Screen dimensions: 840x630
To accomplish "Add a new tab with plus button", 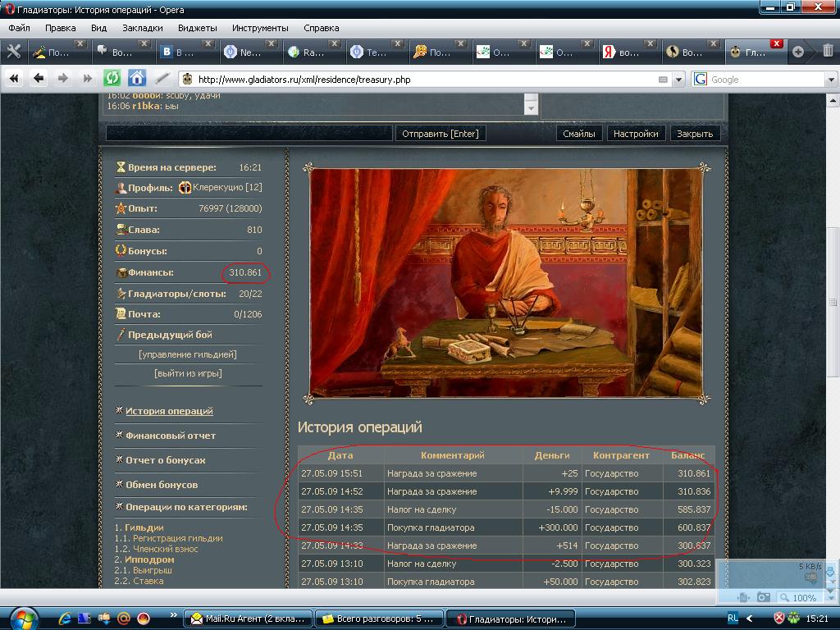I will click(797, 52).
